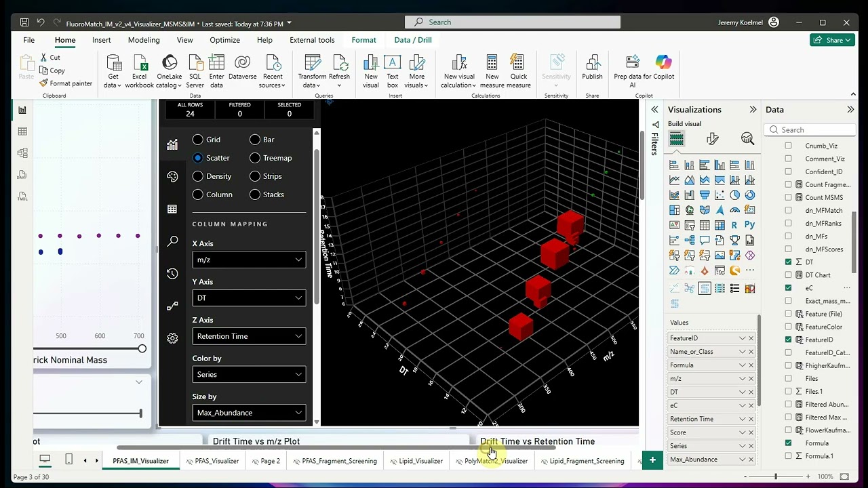
Task: Open chart settings tab in visual panel
Action: [172, 144]
